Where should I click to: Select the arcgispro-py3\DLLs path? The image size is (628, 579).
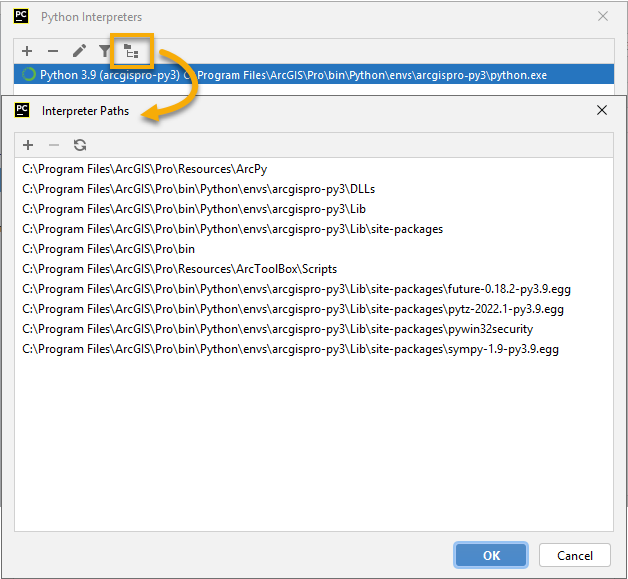198,189
